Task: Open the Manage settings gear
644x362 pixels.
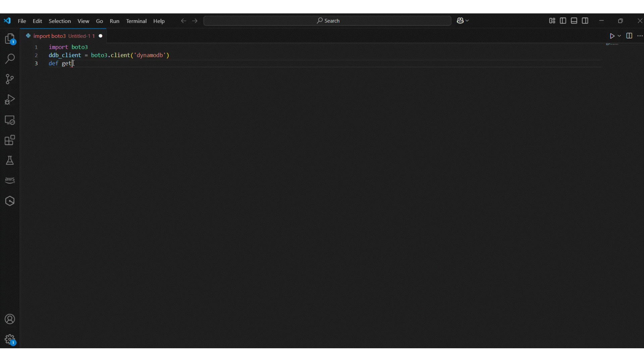Action: coord(10,340)
